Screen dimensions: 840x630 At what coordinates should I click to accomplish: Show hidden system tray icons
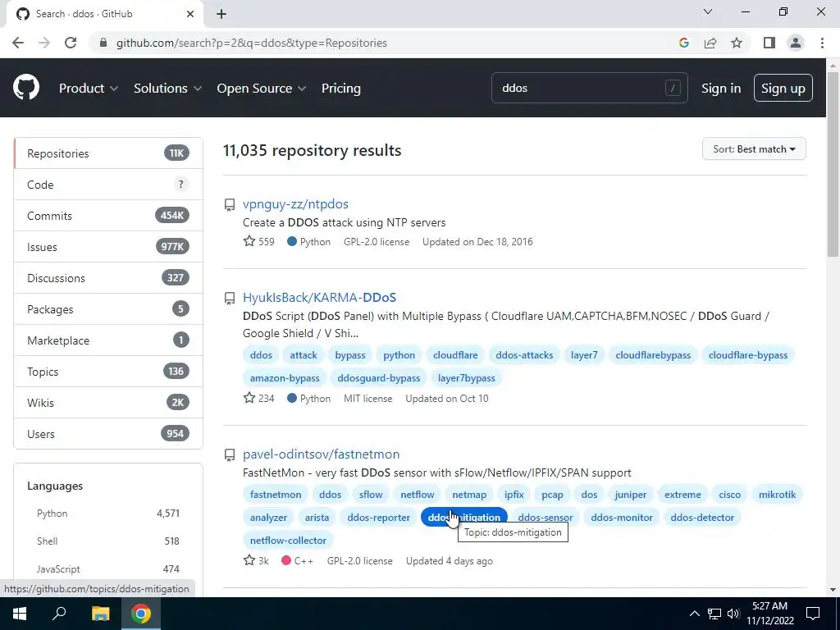click(694, 614)
